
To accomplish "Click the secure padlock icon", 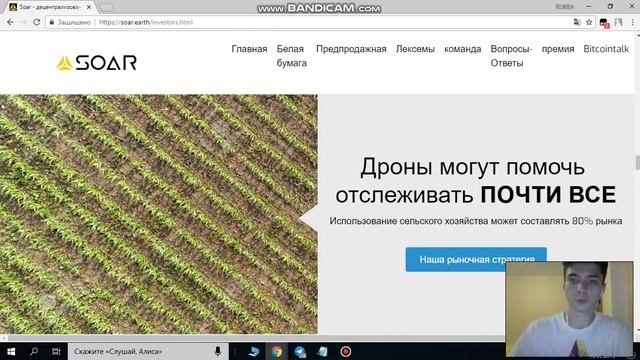I will (x=52, y=22).
